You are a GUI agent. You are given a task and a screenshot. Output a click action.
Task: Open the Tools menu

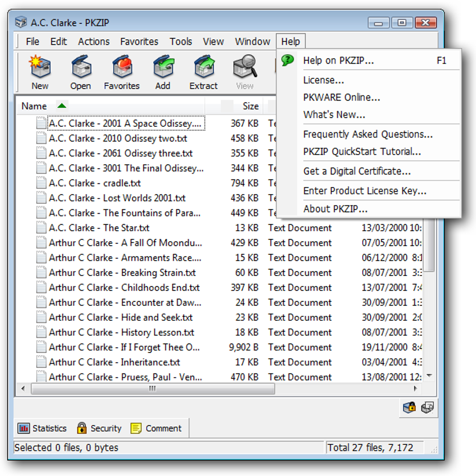pyautogui.click(x=180, y=41)
